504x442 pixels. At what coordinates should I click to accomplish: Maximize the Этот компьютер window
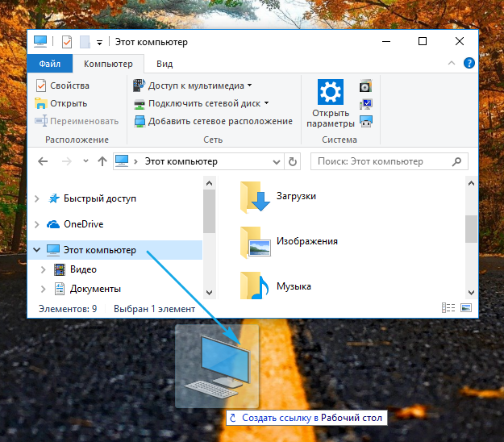(x=423, y=41)
